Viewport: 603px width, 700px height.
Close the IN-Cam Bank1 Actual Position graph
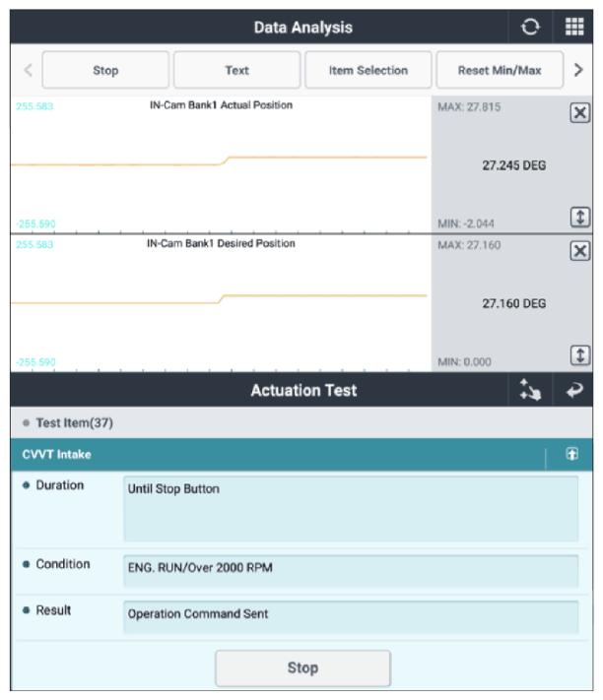pyautogui.click(x=579, y=113)
